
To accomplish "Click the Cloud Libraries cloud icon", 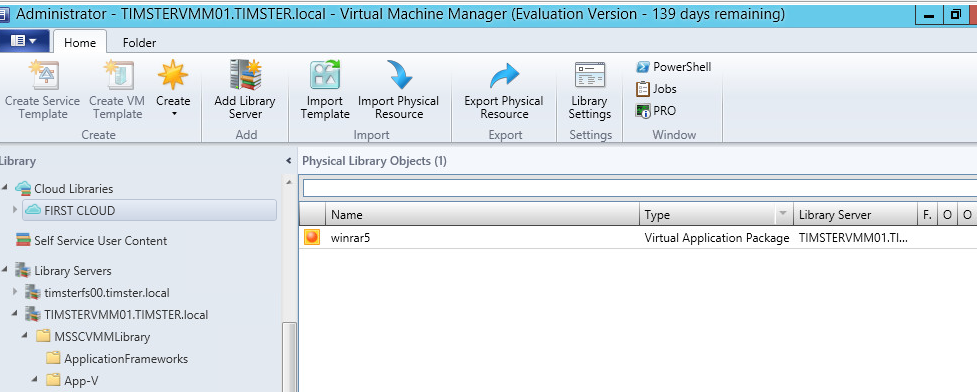I will (x=23, y=188).
